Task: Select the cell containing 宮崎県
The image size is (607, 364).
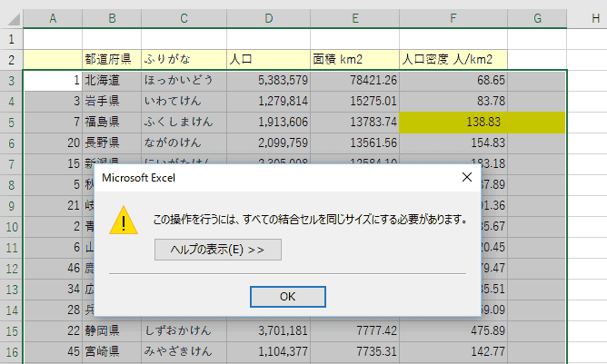Action: click(112, 351)
